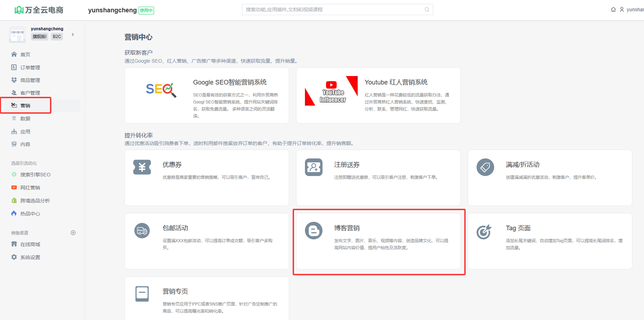Open 订单管理 in the sidebar
Image resolution: width=644 pixels, height=320 pixels.
tap(30, 68)
